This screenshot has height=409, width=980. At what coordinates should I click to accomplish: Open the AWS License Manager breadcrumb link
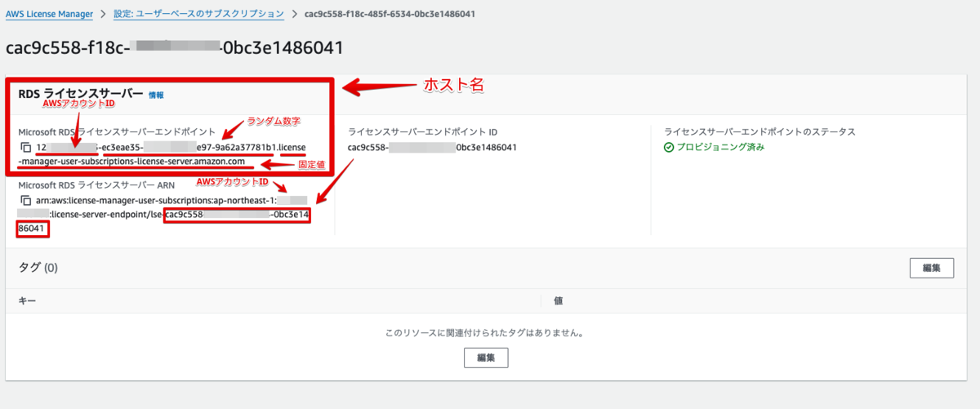pyautogui.click(x=49, y=14)
